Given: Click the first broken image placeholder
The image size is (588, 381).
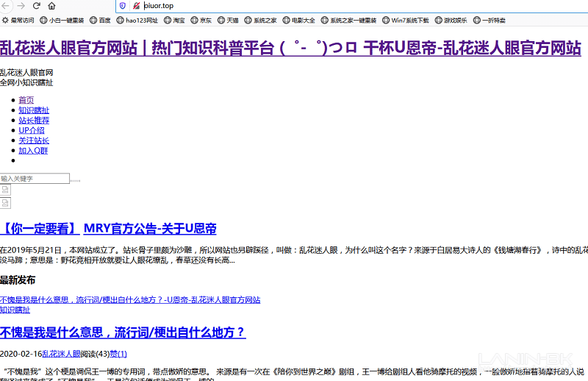Looking at the screenshot, I should tap(5, 190).
